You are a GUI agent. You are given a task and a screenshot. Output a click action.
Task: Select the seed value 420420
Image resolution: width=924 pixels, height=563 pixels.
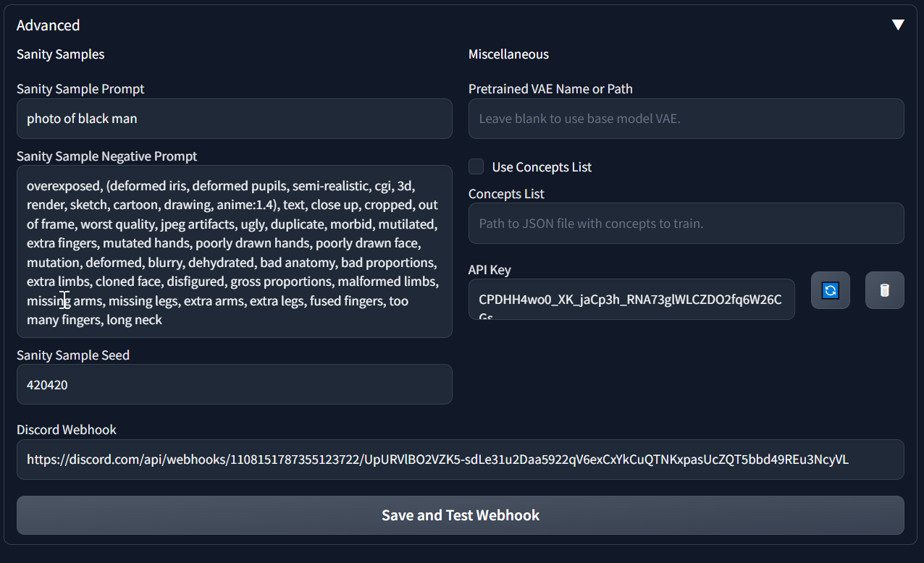(48, 384)
